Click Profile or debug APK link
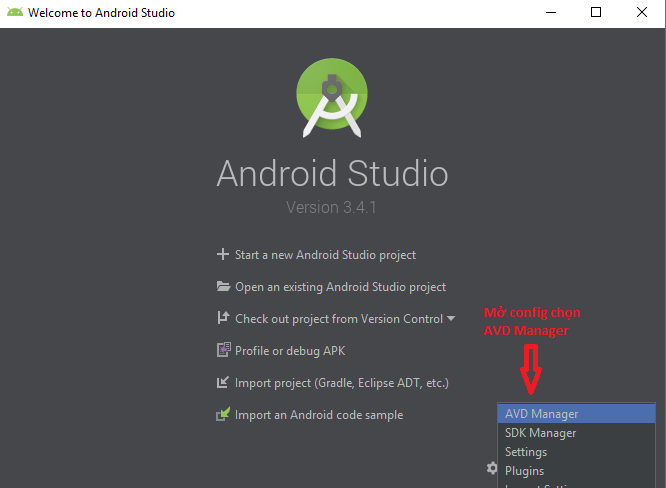Screen dimensions: 666x488 tap(290, 351)
